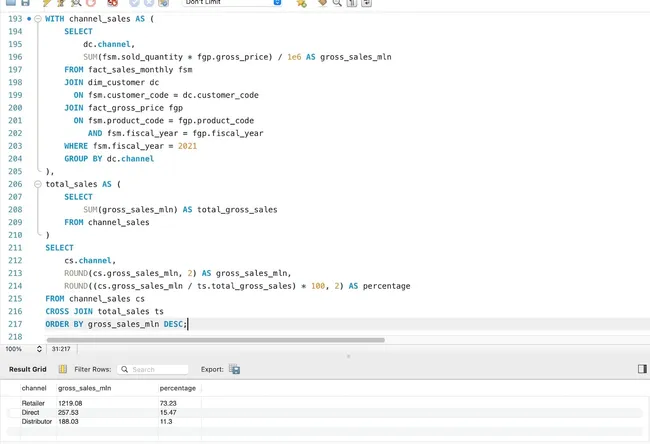Stop the running query via the red stop icon
The width and height of the screenshot is (650, 444).
pyautogui.click(x=91, y=3)
